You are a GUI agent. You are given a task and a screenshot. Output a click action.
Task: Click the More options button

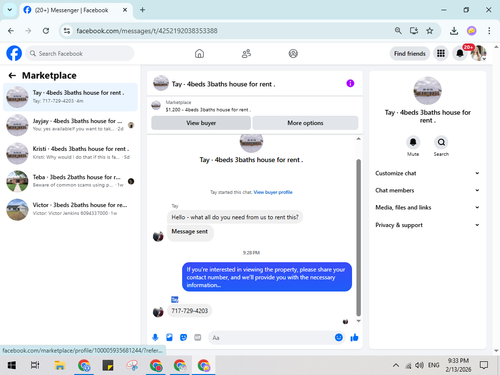[x=305, y=123]
